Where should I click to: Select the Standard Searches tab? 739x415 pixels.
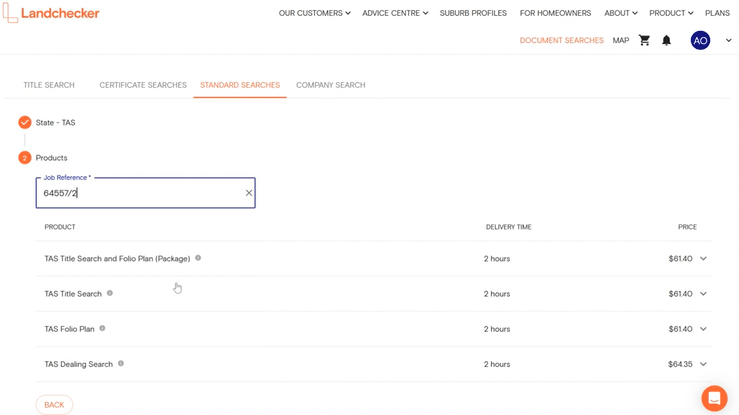pyautogui.click(x=240, y=85)
